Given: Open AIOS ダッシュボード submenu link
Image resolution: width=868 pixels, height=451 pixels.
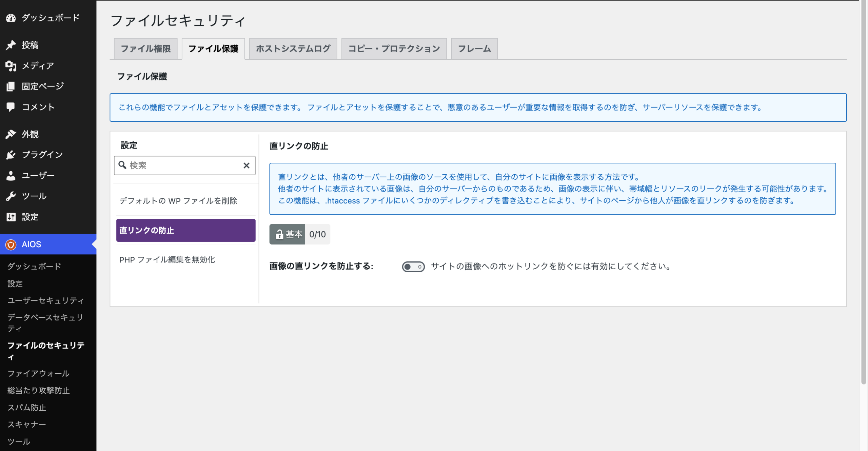Looking at the screenshot, I should pyautogui.click(x=34, y=267).
